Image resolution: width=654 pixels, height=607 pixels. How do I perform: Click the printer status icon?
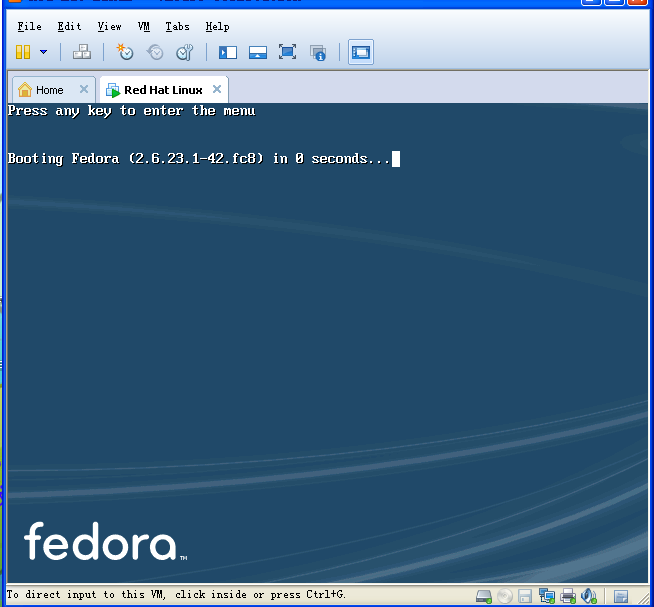[x=568, y=596]
